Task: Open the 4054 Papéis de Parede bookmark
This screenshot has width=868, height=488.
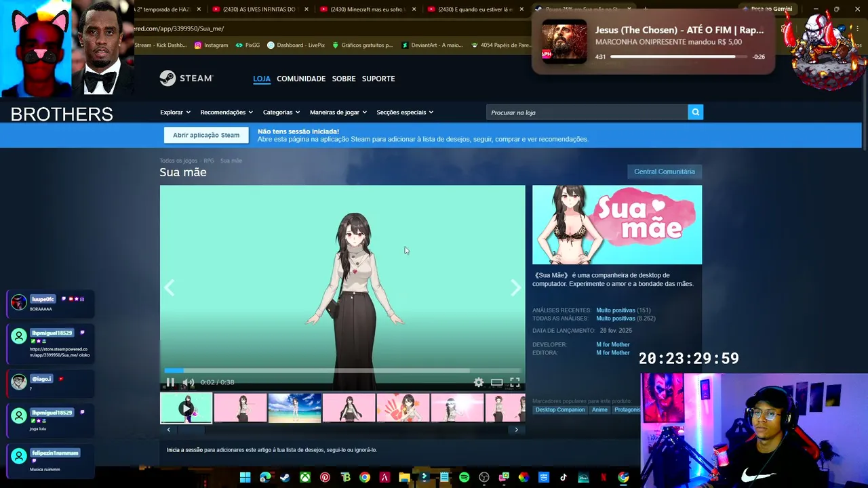Action: tap(500, 45)
